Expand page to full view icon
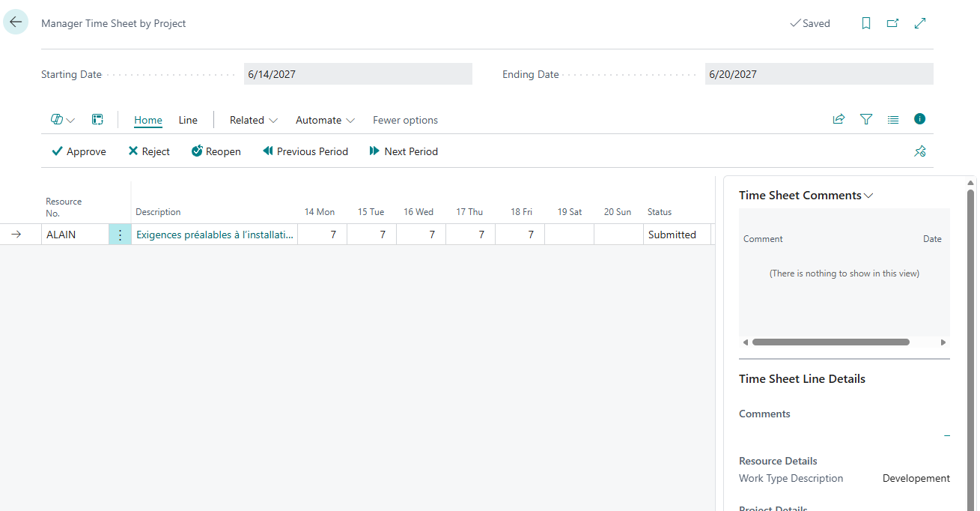 pyautogui.click(x=920, y=23)
